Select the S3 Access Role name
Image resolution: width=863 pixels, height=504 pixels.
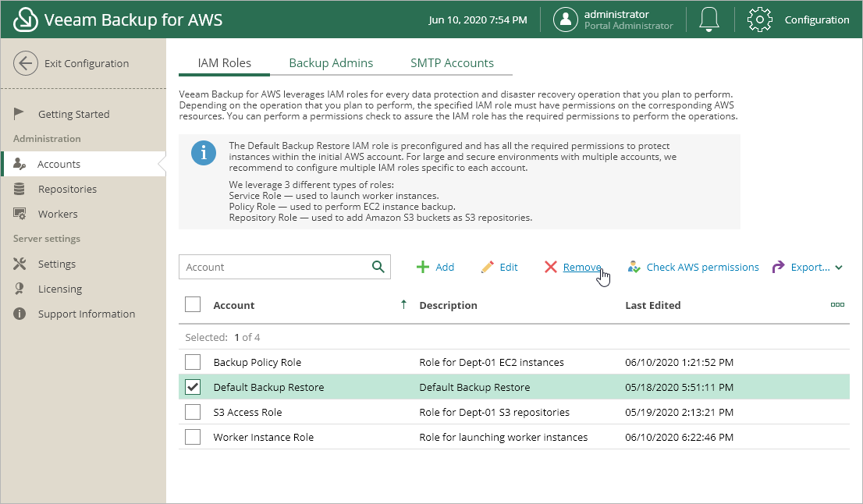[247, 412]
